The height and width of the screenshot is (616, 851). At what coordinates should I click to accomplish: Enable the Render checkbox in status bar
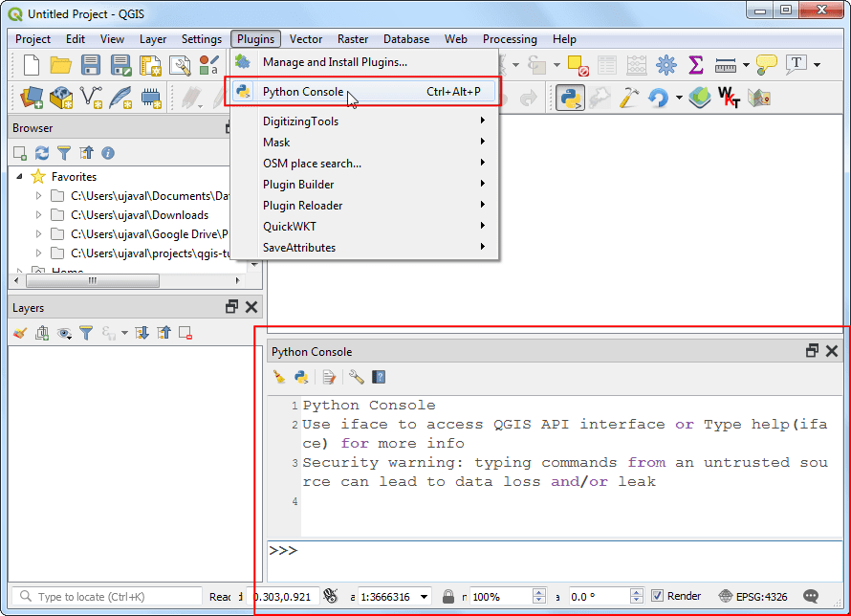(657, 595)
